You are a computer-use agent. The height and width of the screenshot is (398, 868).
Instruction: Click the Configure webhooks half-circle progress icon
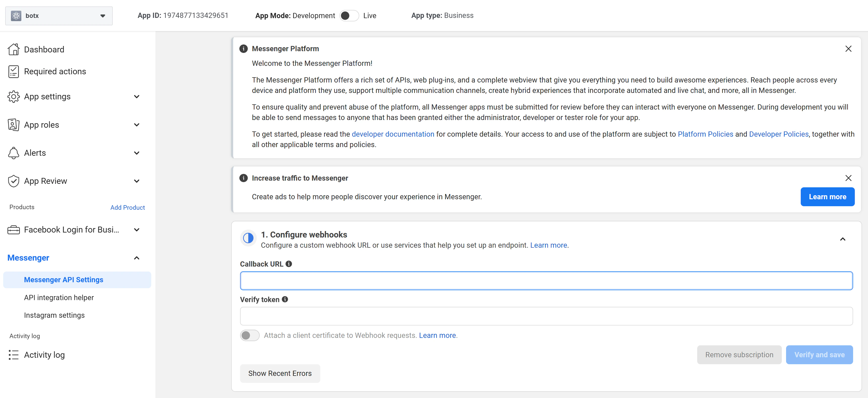[x=248, y=238]
